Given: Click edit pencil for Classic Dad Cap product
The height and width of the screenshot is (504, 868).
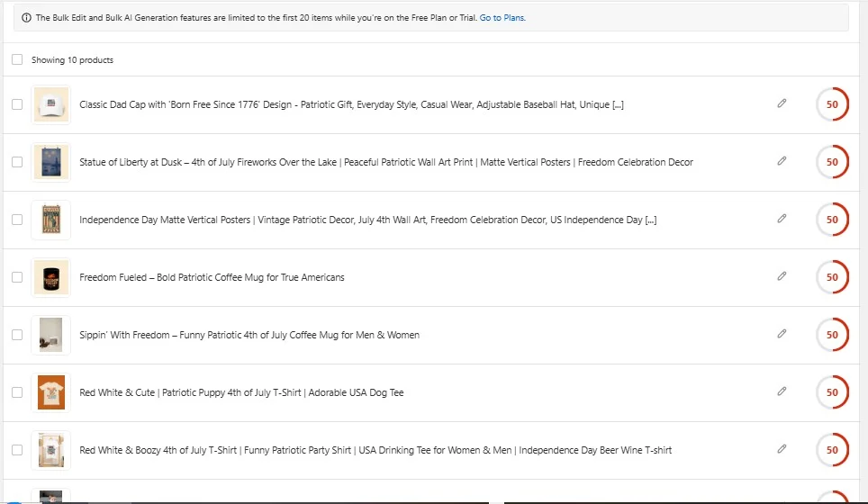Looking at the screenshot, I should 782,104.
